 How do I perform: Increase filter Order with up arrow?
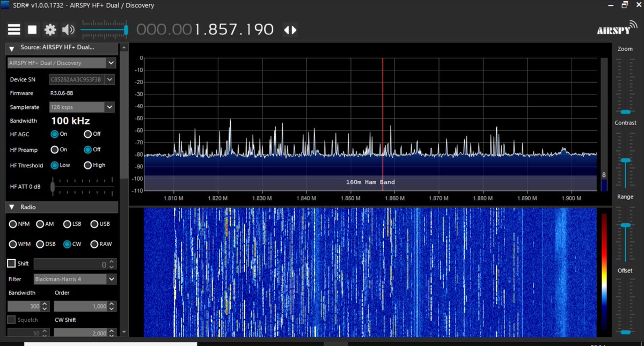tap(112, 304)
